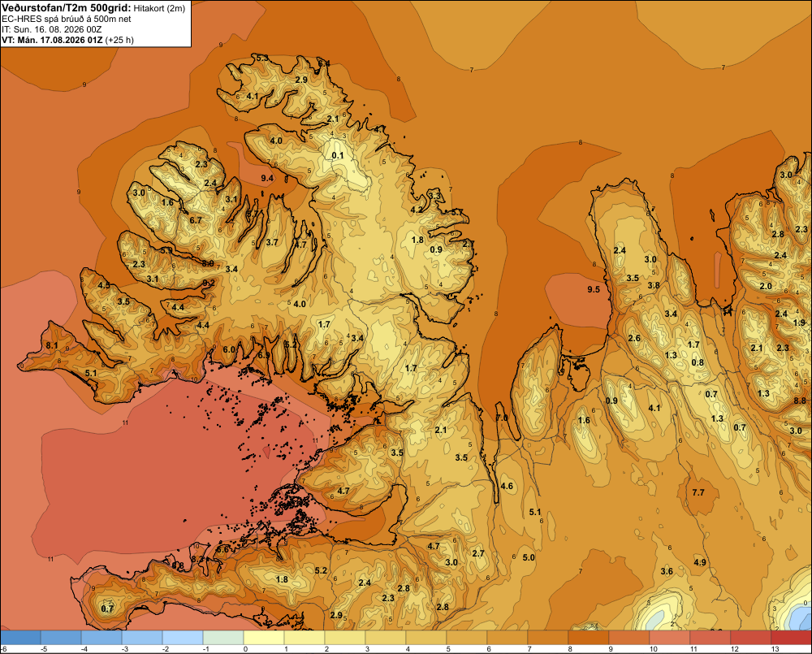Click the '2.6' temperature value
The height and width of the screenshot is (654, 812).
coord(634,339)
